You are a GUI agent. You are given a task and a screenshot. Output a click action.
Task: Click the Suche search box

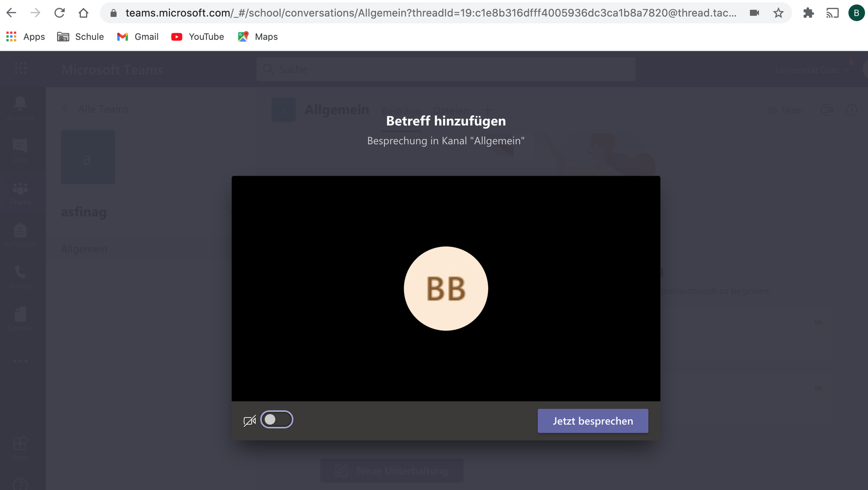point(446,69)
